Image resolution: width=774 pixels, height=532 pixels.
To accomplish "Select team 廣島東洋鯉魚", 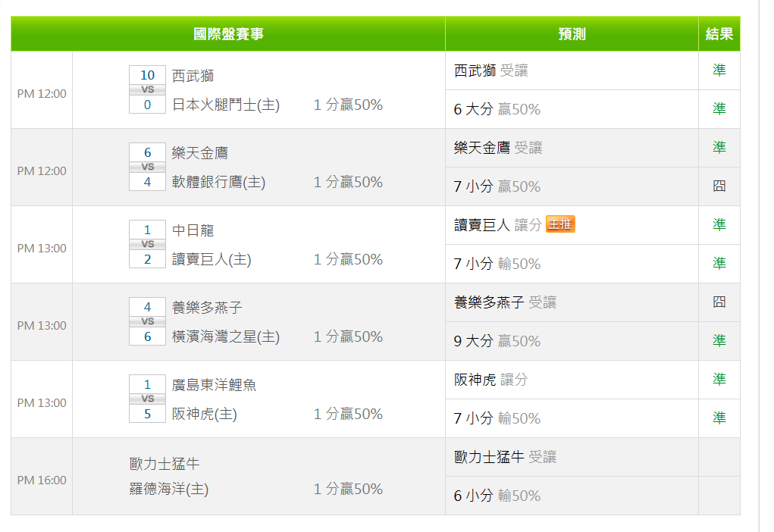I will [215, 385].
